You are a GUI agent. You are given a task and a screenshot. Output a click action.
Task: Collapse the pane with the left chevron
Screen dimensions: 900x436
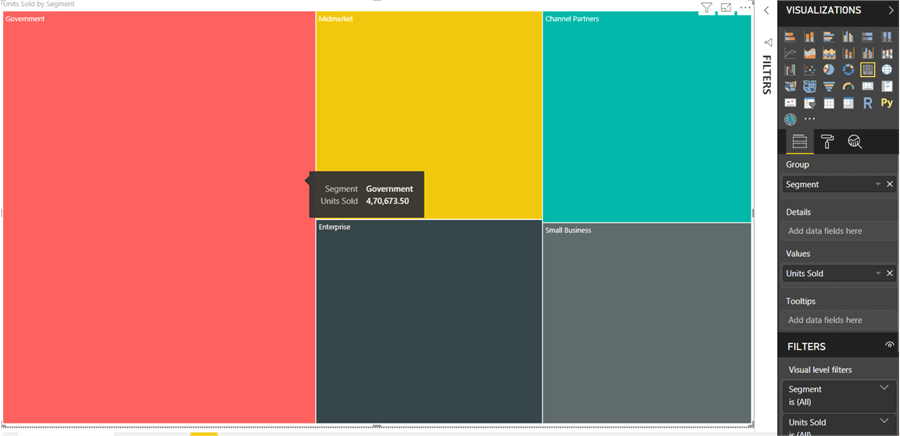click(766, 11)
